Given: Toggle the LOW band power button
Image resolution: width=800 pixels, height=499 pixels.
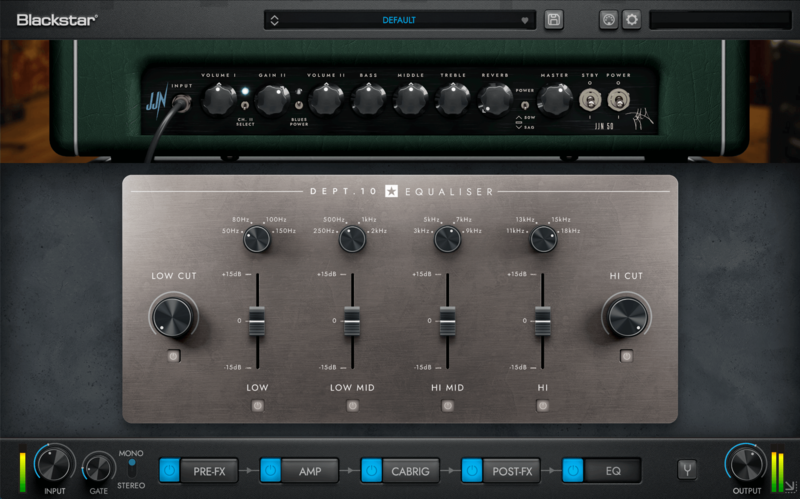Looking at the screenshot, I should [x=258, y=406].
